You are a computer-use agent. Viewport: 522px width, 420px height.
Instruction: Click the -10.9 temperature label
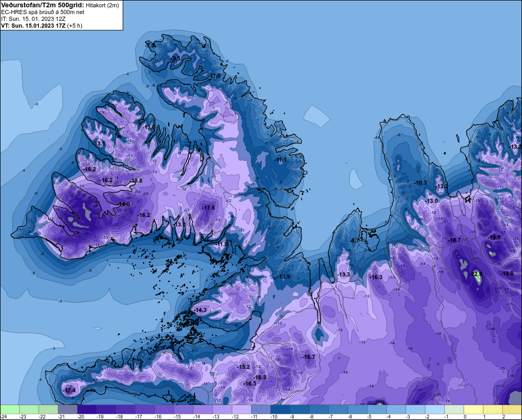(x=283, y=277)
